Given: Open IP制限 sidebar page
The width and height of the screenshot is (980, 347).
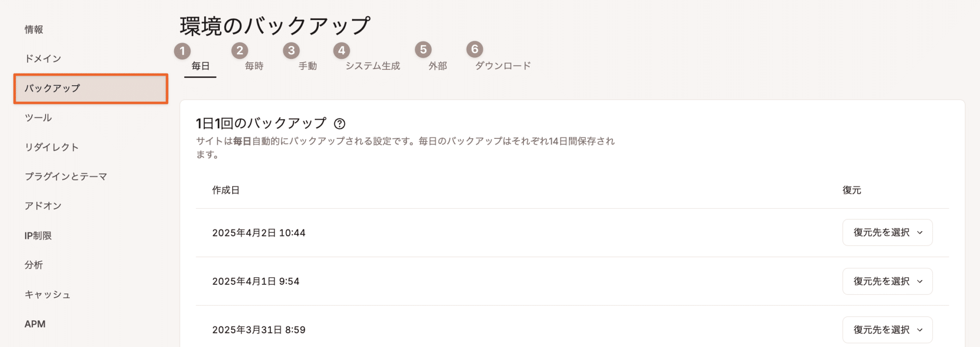Looking at the screenshot, I should point(38,235).
